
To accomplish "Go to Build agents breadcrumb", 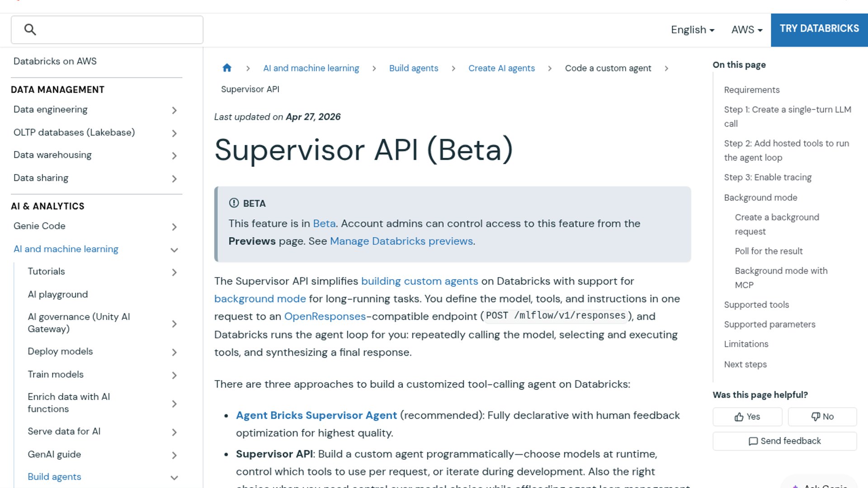I will click(x=413, y=68).
